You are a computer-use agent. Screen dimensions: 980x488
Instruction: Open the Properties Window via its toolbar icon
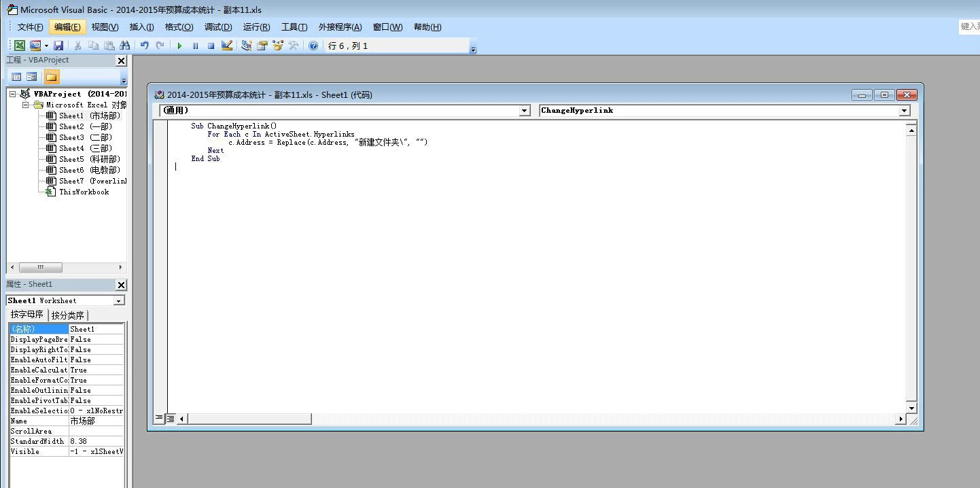(262, 45)
